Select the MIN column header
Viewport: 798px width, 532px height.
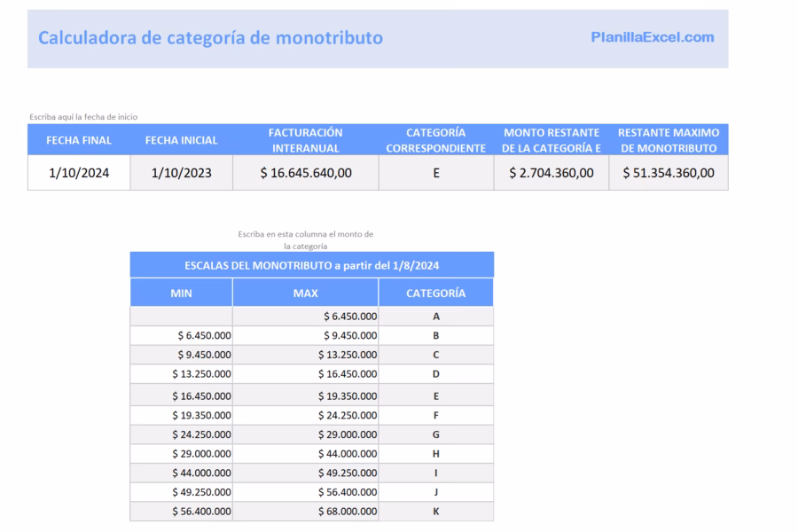coord(182,292)
